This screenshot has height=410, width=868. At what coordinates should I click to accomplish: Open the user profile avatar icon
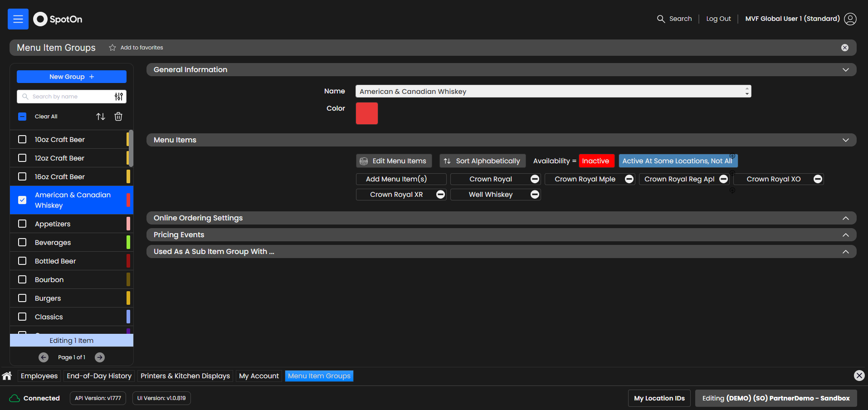[x=850, y=19]
